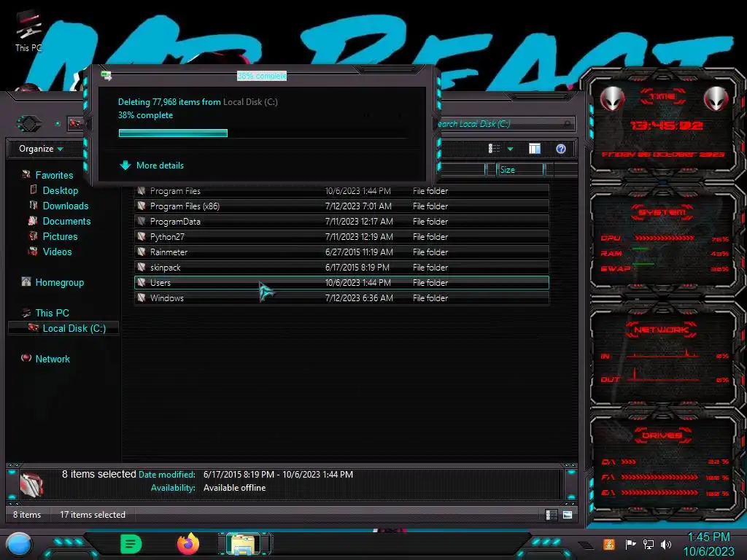This screenshot has width=747, height=560.
Task: Click the File folder type of skinpack
Action: [x=430, y=267]
